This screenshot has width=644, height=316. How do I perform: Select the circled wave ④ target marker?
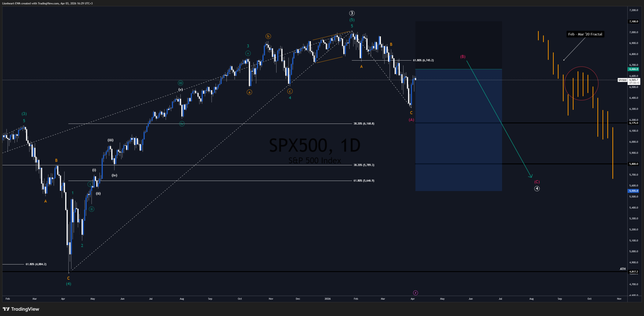(537, 189)
